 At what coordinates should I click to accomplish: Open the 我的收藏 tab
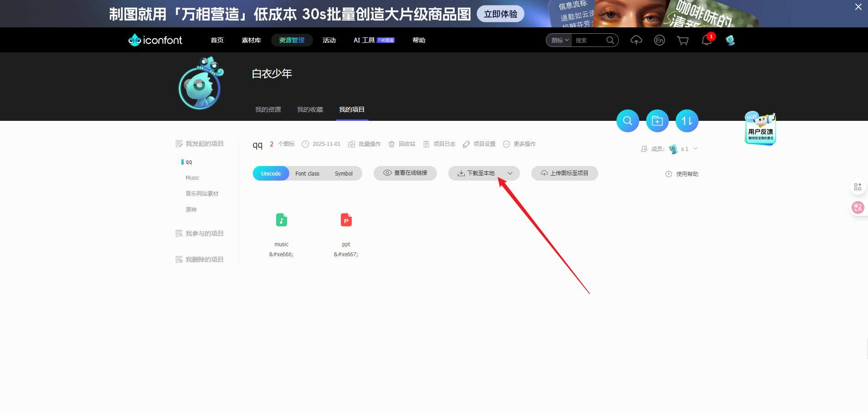click(310, 109)
